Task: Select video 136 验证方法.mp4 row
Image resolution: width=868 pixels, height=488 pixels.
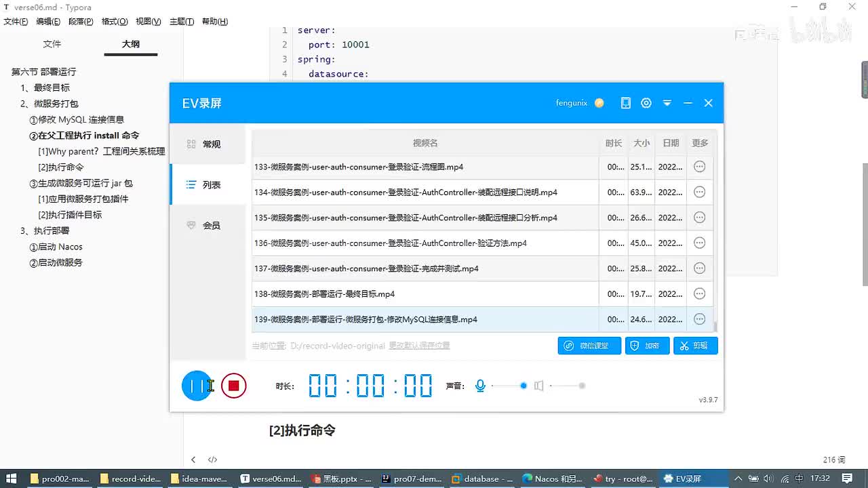Action: tap(482, 243)
